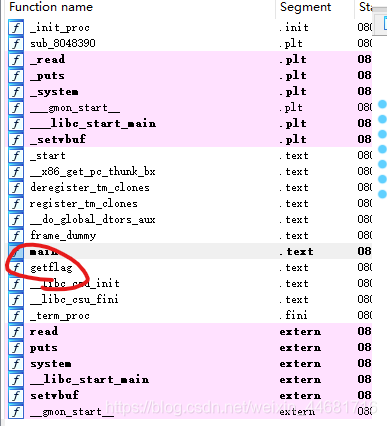Select the _init_proc function name
The height and width of the screenshot is (426, 387).
point(60,28)
